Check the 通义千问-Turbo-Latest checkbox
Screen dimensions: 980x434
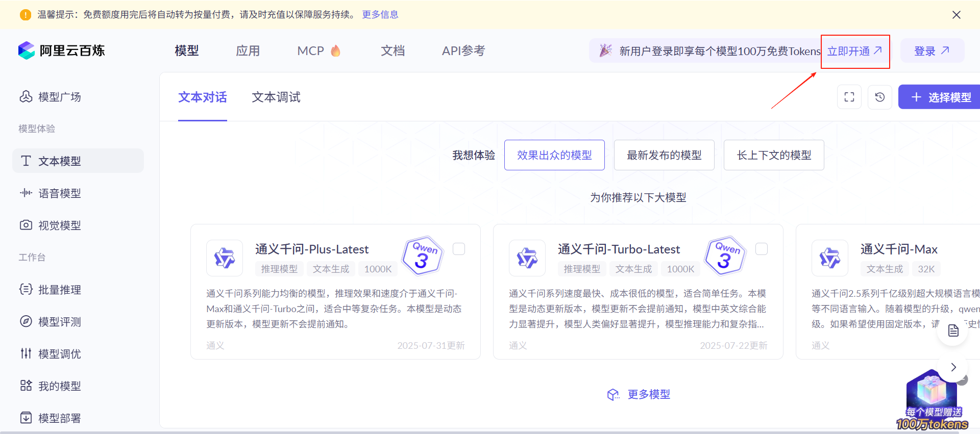tap(762, 249)
